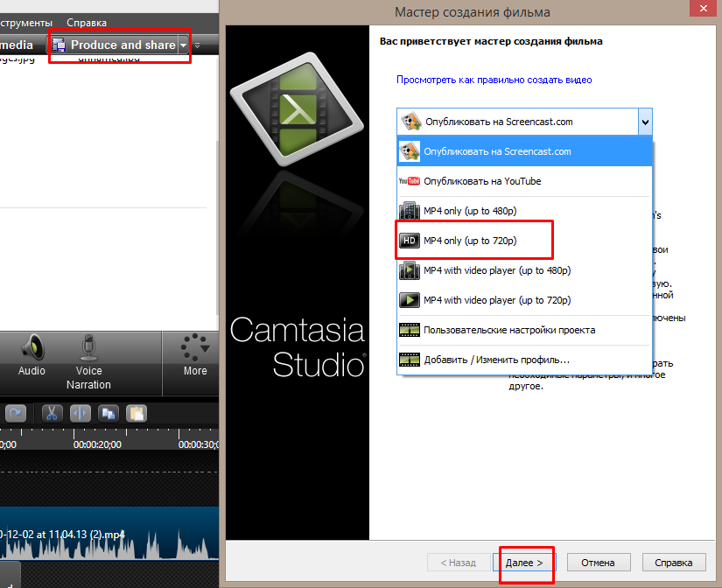Image resolution: width=722 pixels, height=588 pixels.
Task: Click the Split icon on the timeline toolbar
Action: pos(81,413)
